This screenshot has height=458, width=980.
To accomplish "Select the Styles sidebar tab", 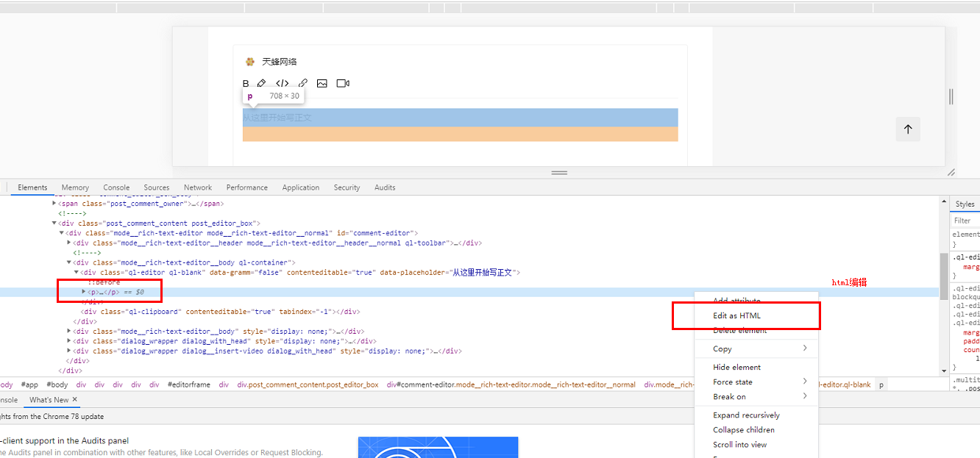I will coord(965,204).
